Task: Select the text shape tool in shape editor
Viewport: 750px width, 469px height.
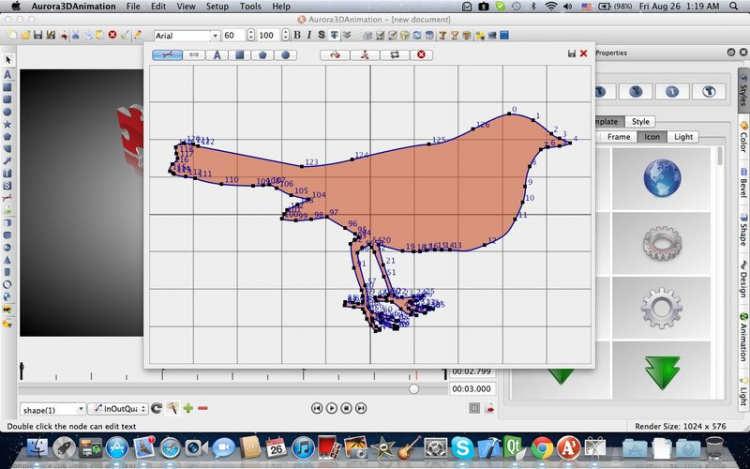Action: click(217, 55)
